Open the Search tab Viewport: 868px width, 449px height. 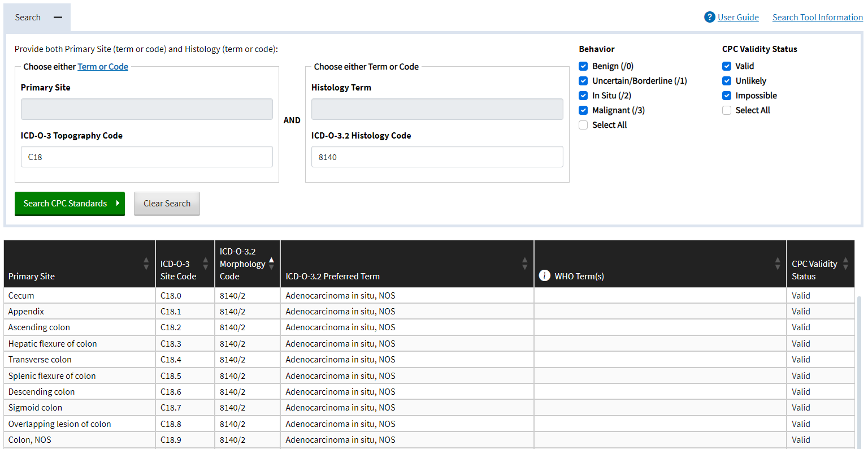click(x=28, y=18)
